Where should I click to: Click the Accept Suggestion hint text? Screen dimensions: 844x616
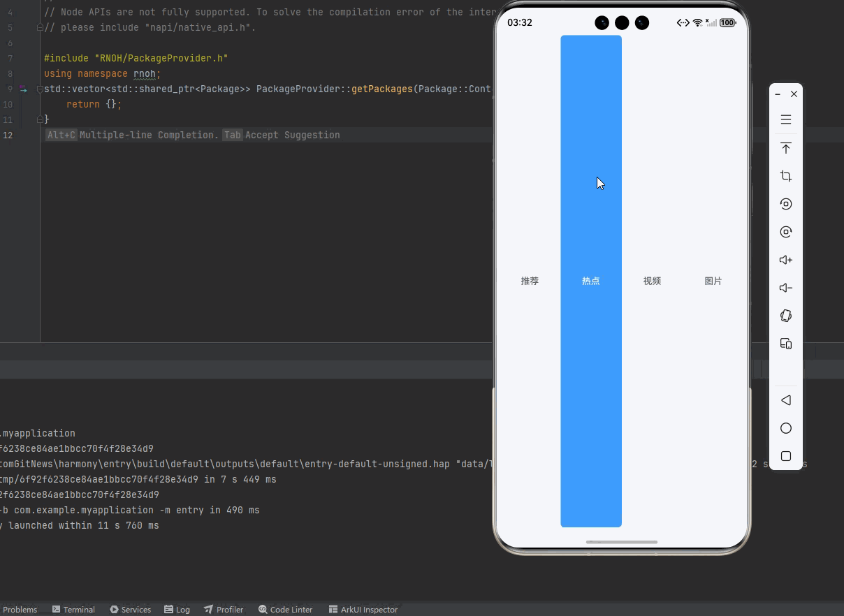(292, 135)
